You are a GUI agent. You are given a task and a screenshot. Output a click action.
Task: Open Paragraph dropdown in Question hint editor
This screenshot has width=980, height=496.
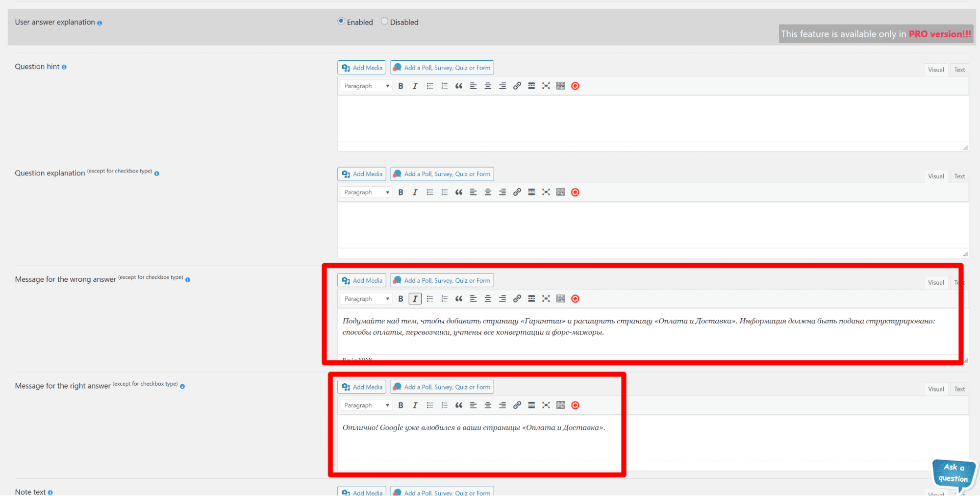click(x=366, y=86)
